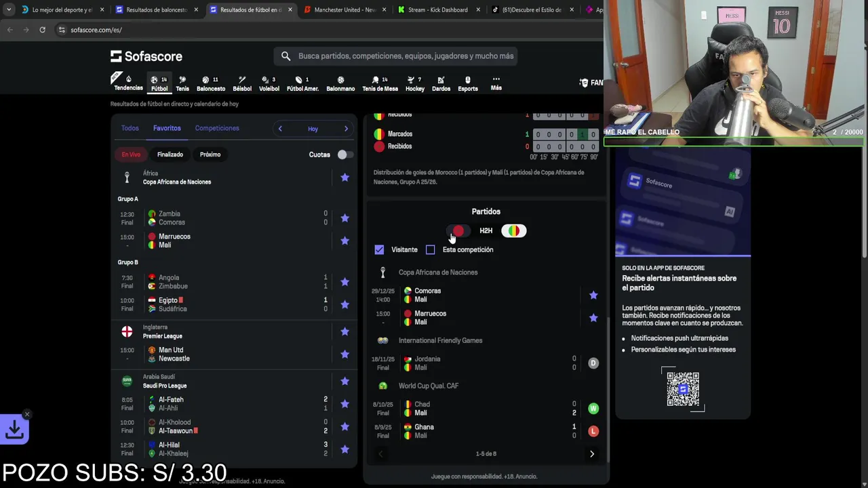Viewport: 868px width, 488px height.
Task: Open the Competiciones tab
Action: click(x=217, y=128)
